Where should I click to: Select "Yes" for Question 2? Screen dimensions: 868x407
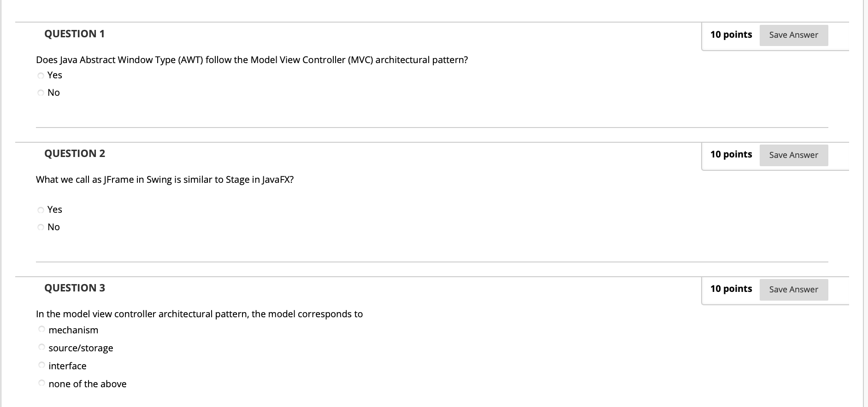tap(41, 209)
